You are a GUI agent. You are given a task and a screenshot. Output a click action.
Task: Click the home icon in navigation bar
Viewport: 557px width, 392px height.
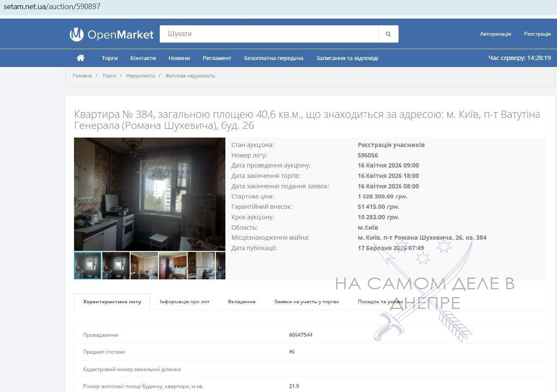[x=80, y=58]
